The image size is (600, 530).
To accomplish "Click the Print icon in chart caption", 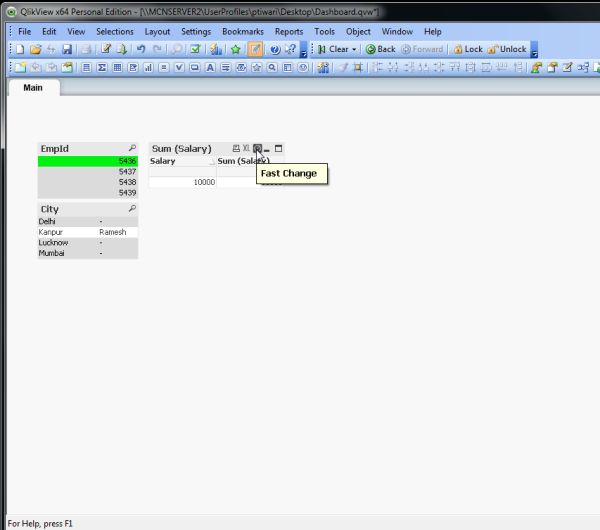I will tap(236, 148).
